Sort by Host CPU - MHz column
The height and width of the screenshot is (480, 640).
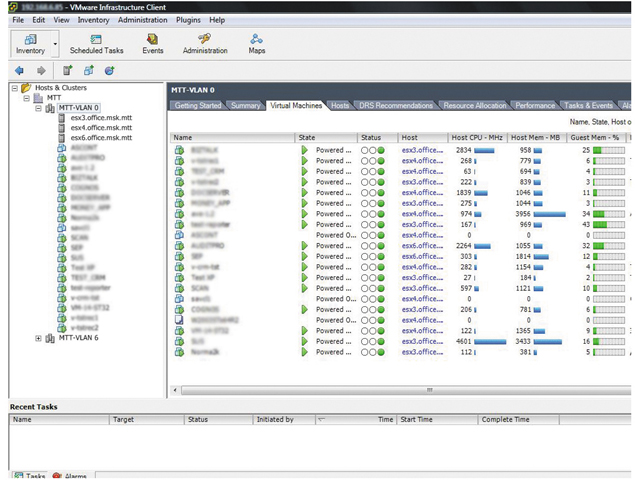(477, 138)
